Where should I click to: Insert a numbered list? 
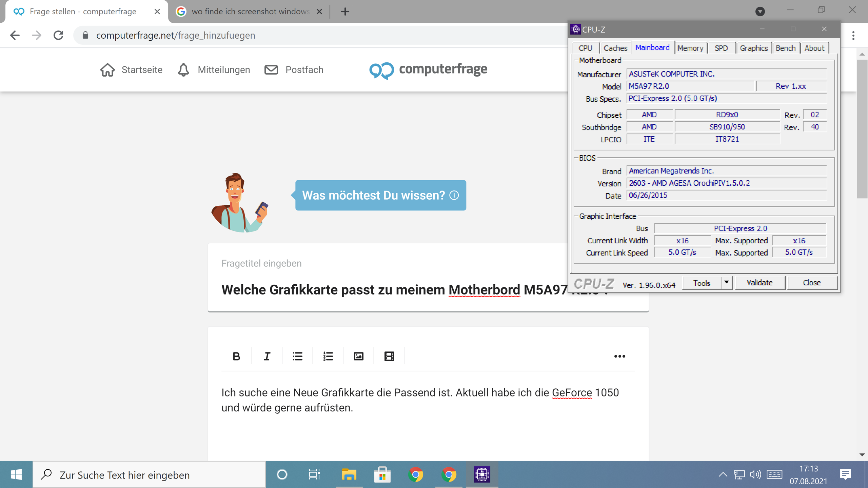coord(328,356)
